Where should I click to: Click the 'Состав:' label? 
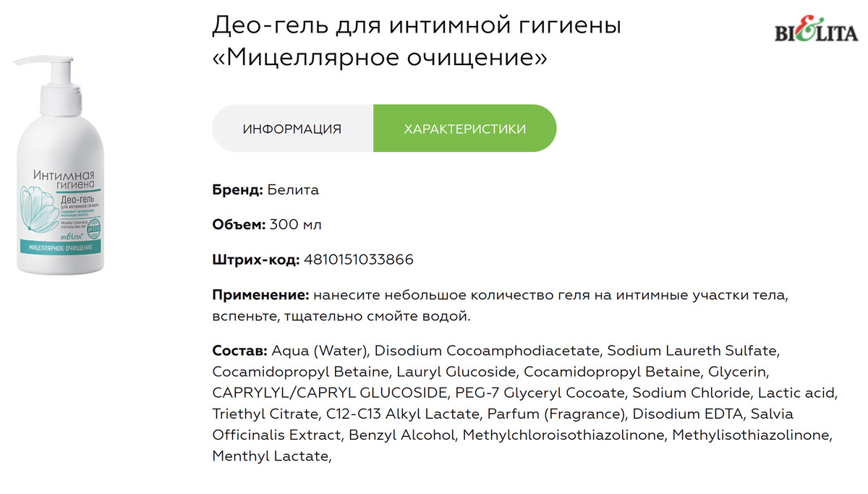tap(240, 351)
